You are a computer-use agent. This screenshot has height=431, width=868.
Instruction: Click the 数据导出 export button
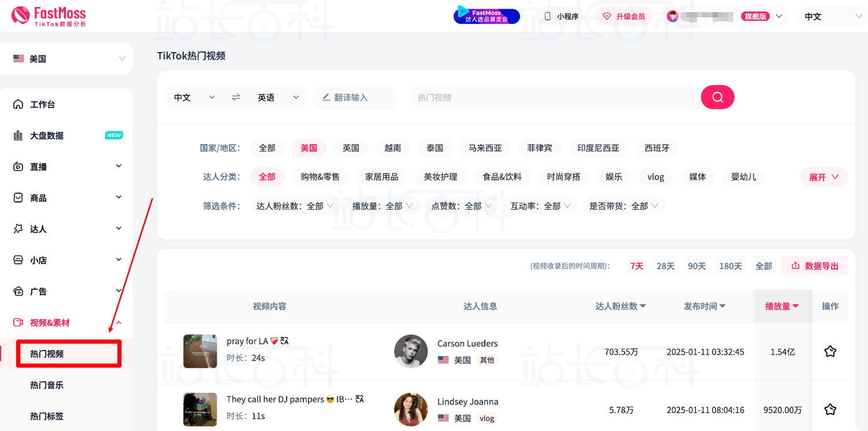point(815,266)
